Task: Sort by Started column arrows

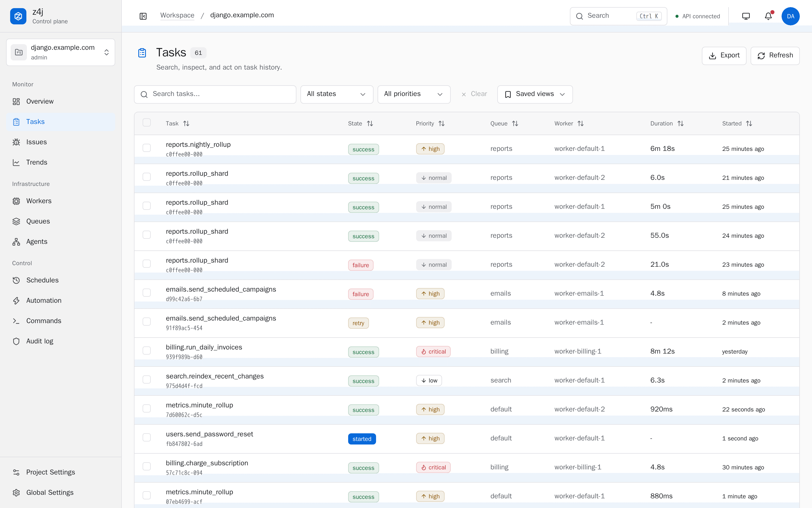Action: [749, 124]
